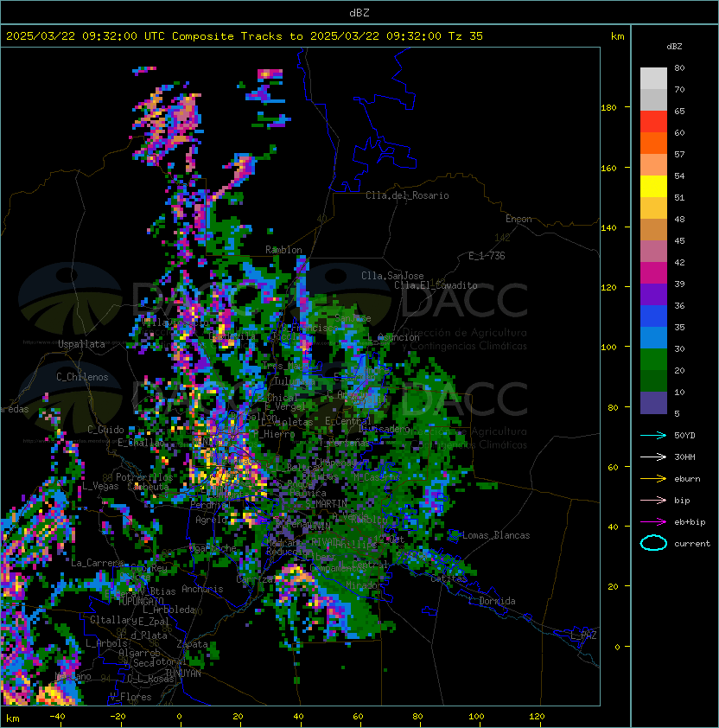Click the pink bip arrow symbol
The width and height of the screenshot is (719, 728).
point(653,500)
